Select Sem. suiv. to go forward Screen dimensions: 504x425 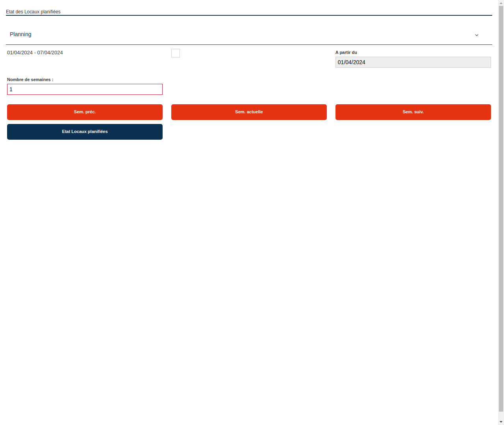click(x=413, y=112)
